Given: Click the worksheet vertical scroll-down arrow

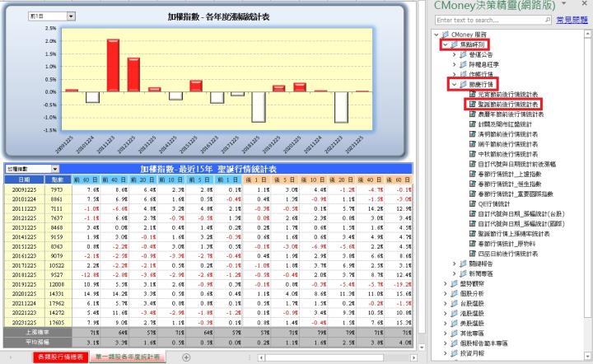Looking at the screenshot, I should coord(422,347).
